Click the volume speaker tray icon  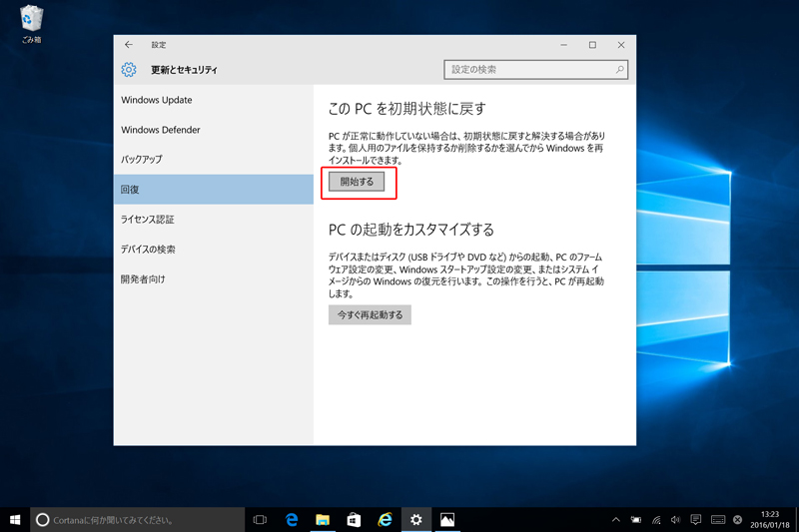pyautogui.click(x=676, y=520)
